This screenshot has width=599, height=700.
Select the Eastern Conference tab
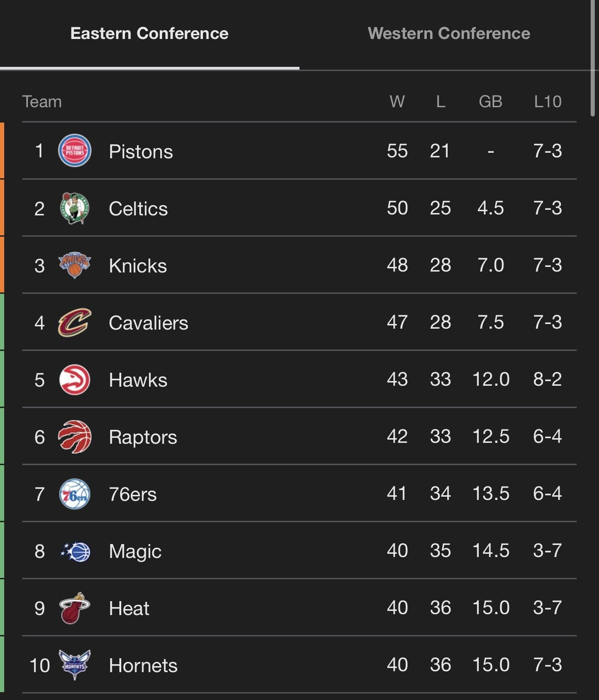(x=149, y=33)
